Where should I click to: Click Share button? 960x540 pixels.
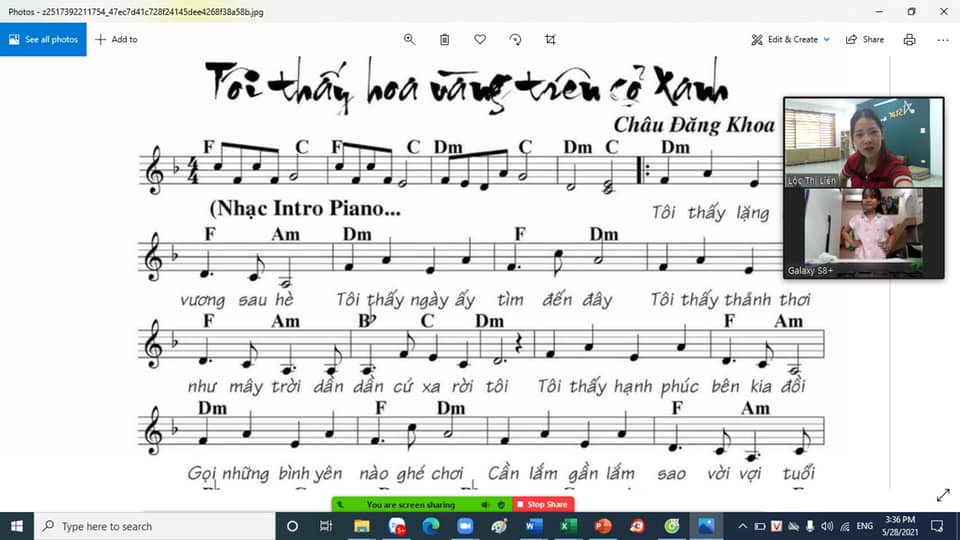(864, 39)
